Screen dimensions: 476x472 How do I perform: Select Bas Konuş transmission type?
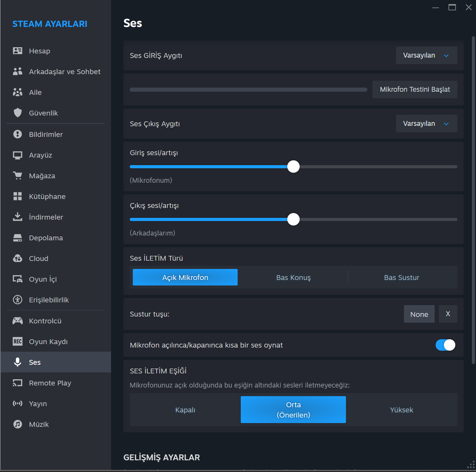point(293,277)
